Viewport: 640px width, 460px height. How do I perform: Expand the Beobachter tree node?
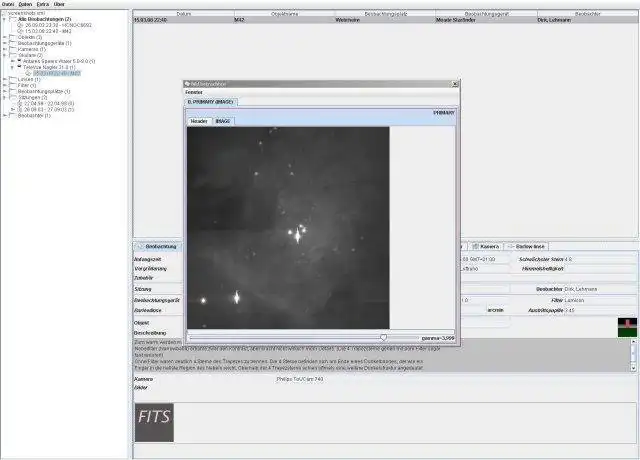coord(4,116)
